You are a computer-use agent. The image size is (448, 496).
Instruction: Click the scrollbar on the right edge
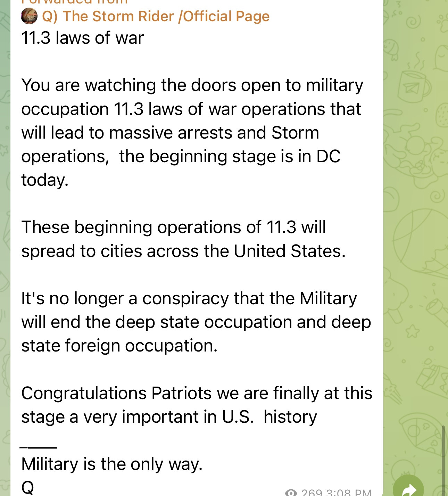[443, 458]
